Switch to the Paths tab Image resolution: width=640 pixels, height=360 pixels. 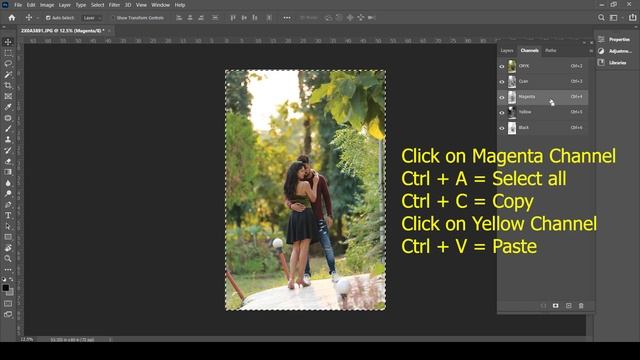551,51
